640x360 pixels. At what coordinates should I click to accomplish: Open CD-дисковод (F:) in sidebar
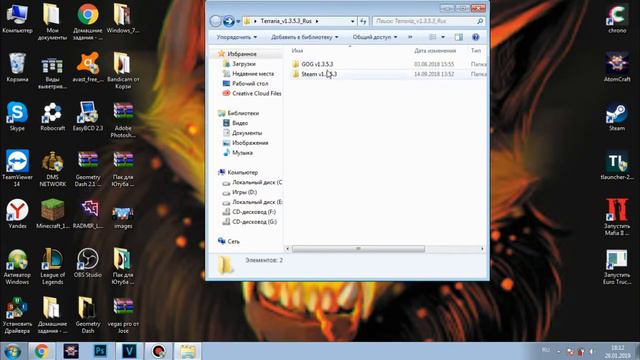(x=253, y=212)
